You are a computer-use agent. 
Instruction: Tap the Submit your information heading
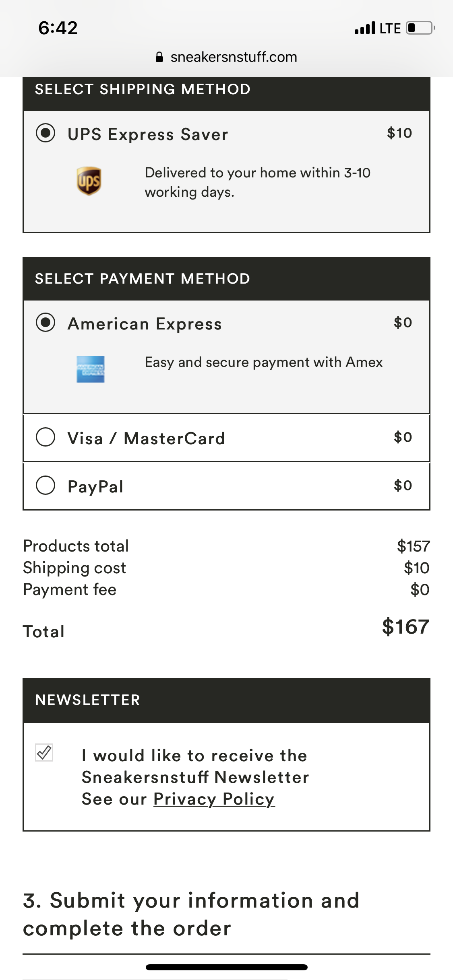(191, 914)
